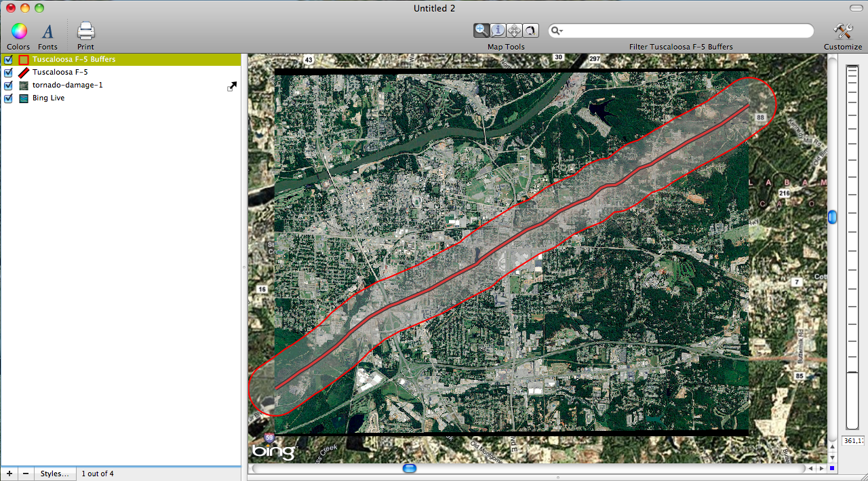Activate the lasso selection map tool
Image resolution: width=868 pixels, height=481 pixels.
(x=530, y=30)
